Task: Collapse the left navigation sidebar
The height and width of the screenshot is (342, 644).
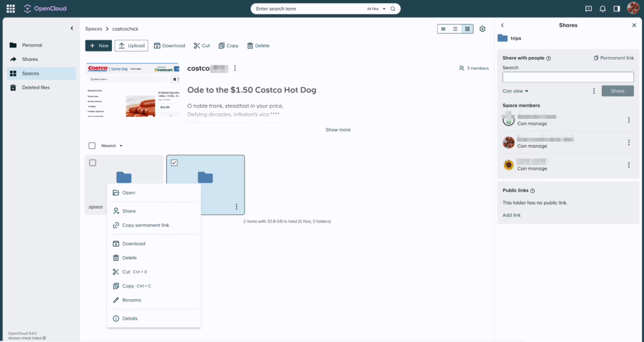Action: coord(72,28)
